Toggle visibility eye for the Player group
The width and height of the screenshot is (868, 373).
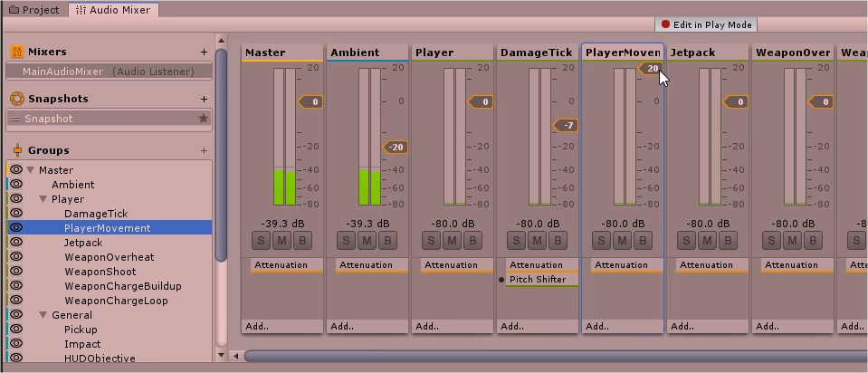click(16, 198)
